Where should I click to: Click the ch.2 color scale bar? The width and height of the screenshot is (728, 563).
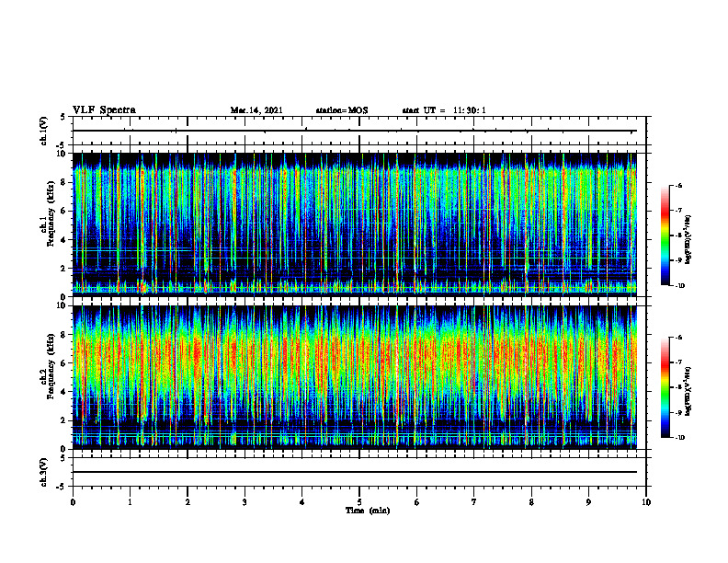[665, 387]
